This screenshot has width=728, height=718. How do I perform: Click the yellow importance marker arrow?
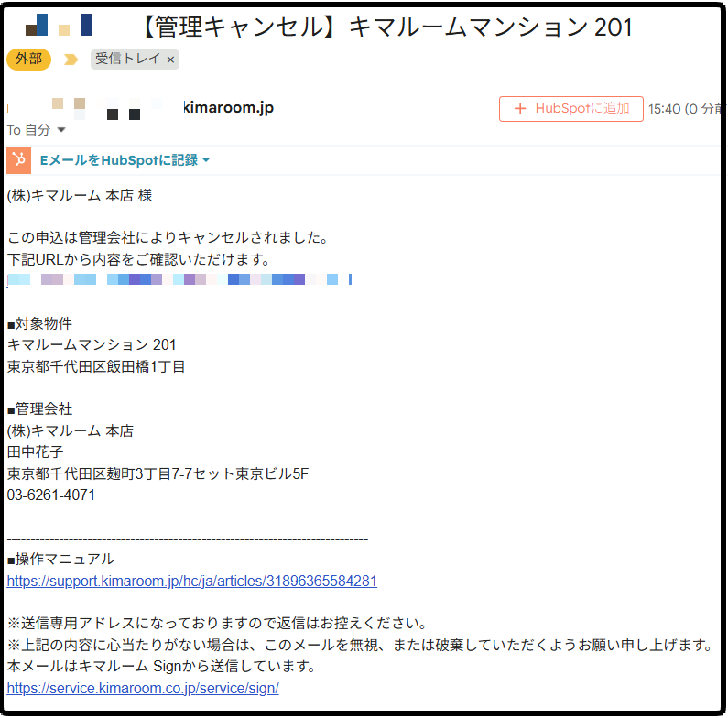[71, 60]
